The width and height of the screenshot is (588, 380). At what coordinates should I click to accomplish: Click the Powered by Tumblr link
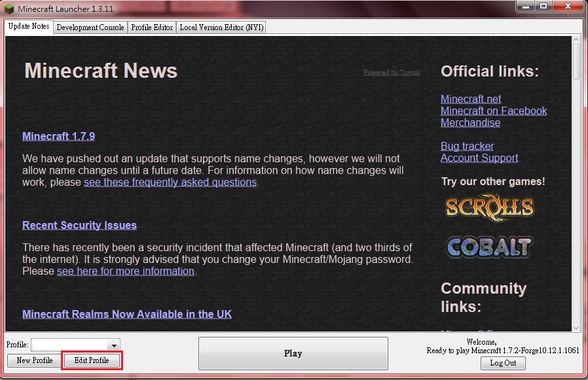click(x=392, y=73)
